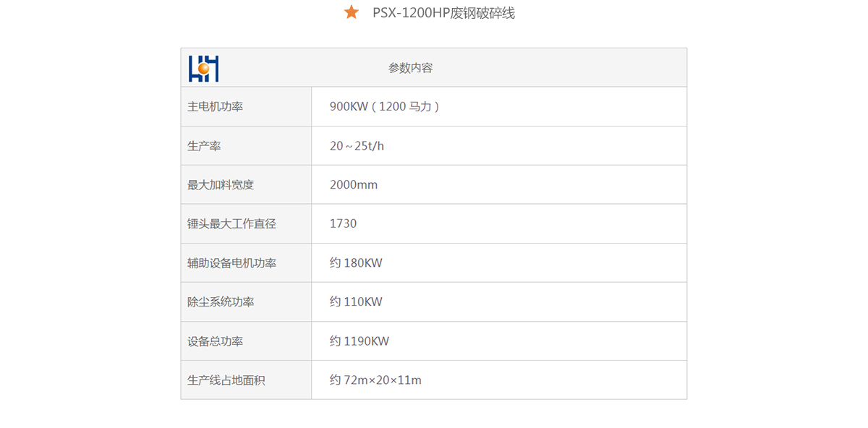
Task: Click the PSX-1200HP废钢破碎线 title text
Action: click(x=443, y=13)
